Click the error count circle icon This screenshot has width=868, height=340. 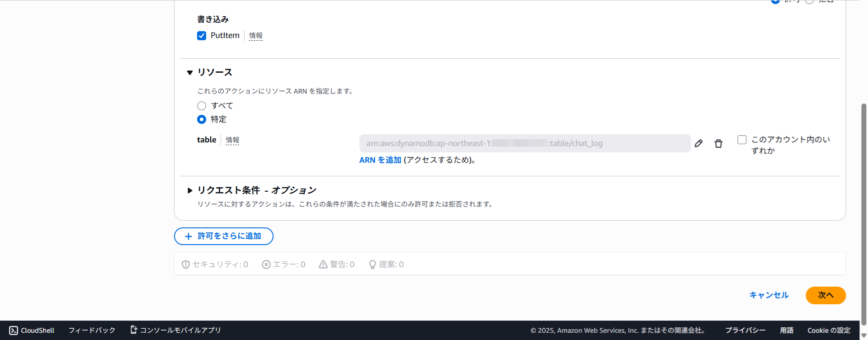(x=266, y=264)
